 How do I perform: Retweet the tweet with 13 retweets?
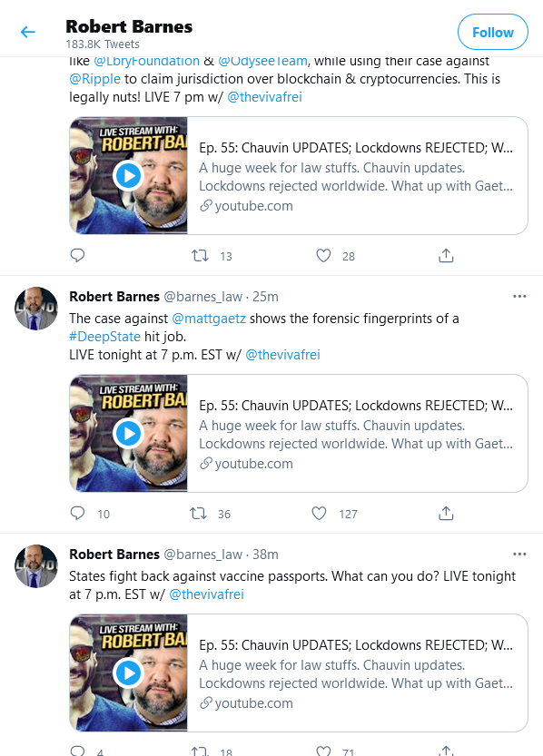tap(200, 256)
